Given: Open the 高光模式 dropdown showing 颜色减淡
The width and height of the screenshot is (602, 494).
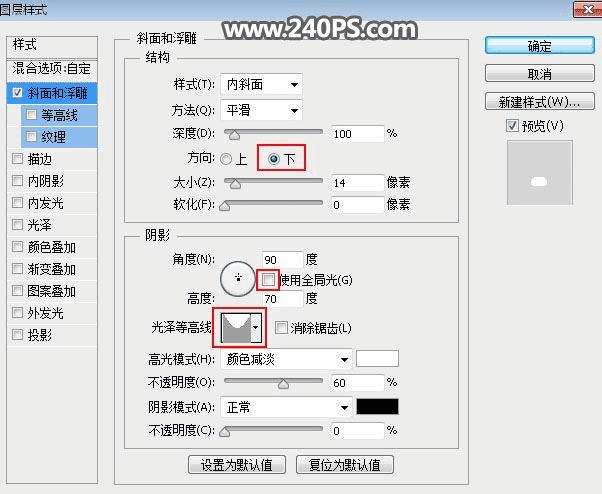Looking at the screenshot, I should click(x=286, y=360).
